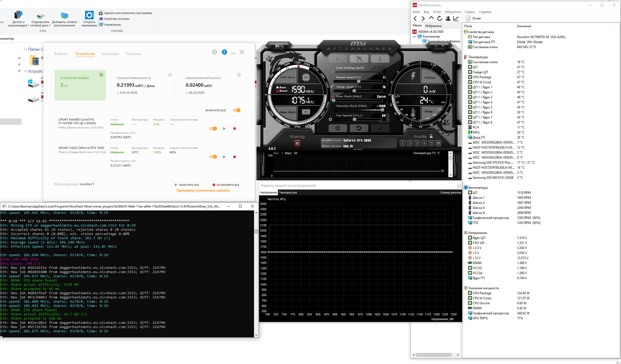Click Добавить сетевое расположение icon
This screenshot has height=364, width=621.
click(65, 15)
